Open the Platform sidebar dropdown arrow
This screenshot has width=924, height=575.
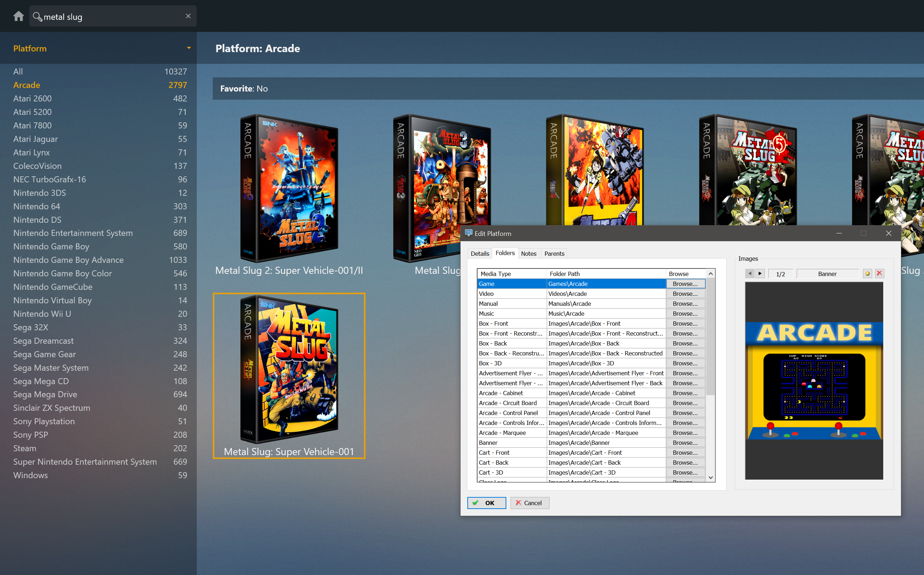189,48
